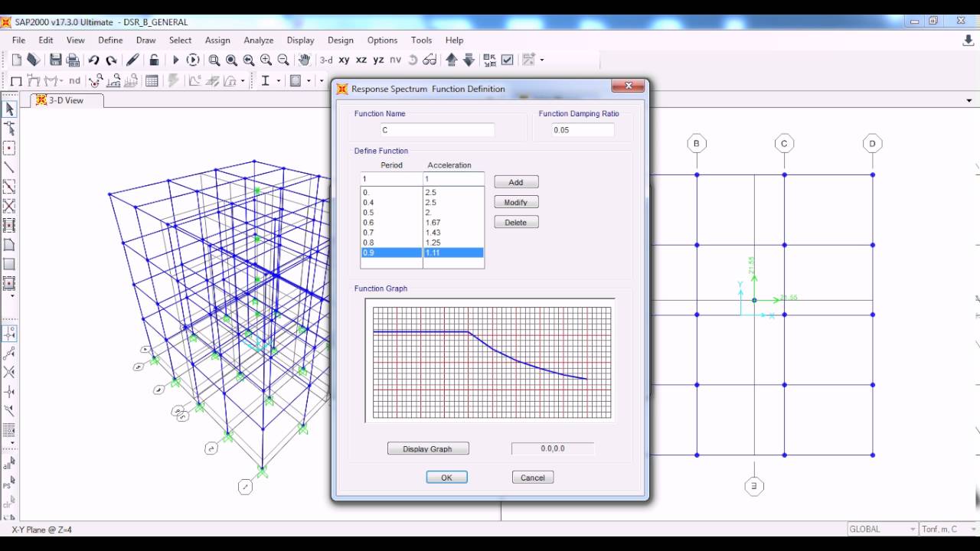Click the New Model icon
Image resolution: width=980 pixels, height=551 pixels.
tap(17, 60)
